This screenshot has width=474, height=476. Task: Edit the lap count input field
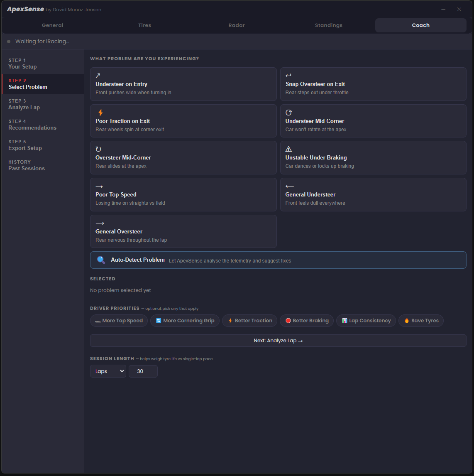pyautogui.click(x=143, y=371)
